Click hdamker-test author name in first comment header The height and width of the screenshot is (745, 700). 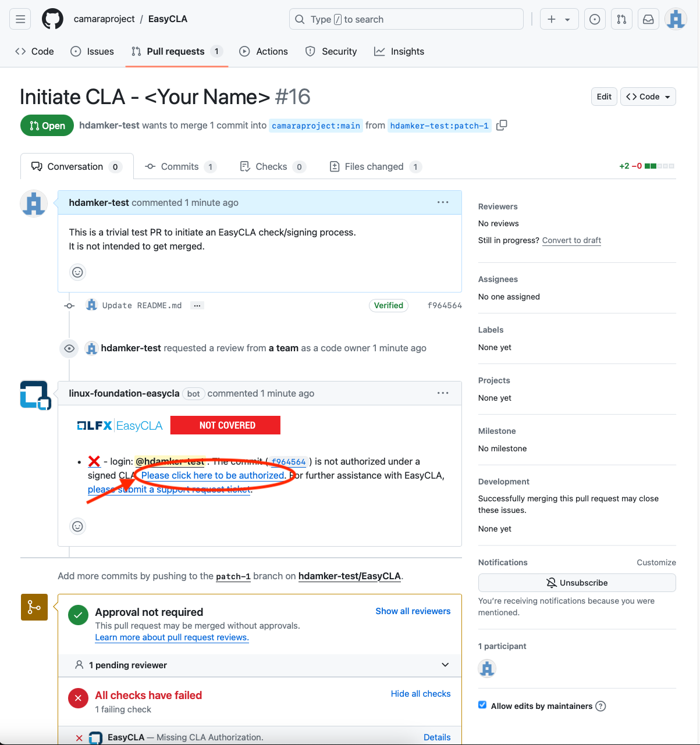point(99,202)
